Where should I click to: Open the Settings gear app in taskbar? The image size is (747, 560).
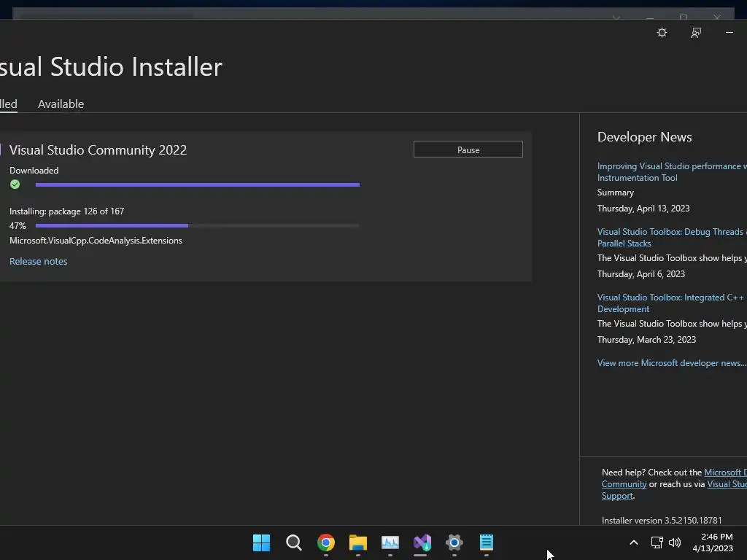[454, 542]
